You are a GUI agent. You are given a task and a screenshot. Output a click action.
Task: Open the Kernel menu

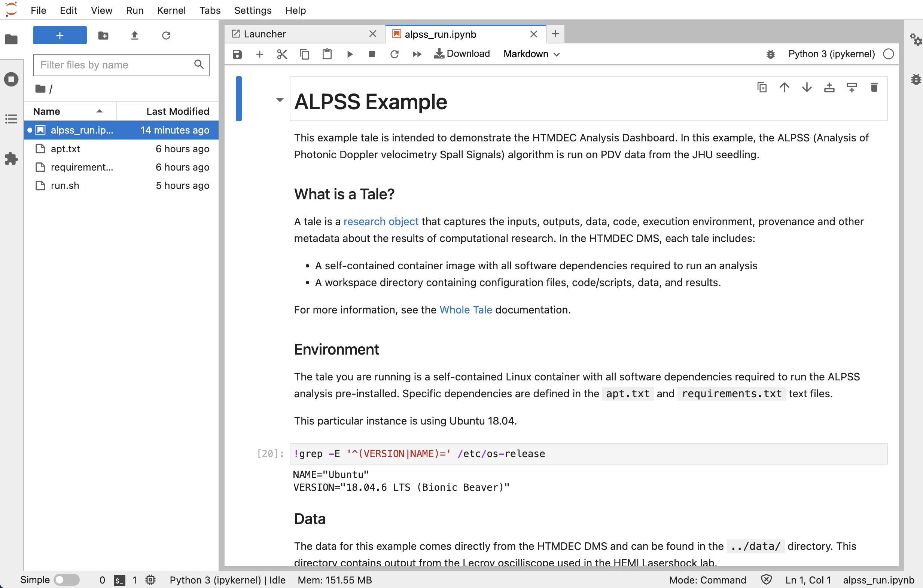click(x=171, y=10)
